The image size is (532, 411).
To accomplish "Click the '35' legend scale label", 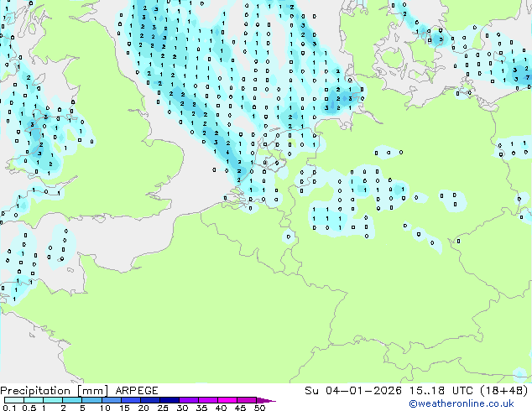I will [x=202, y=408].
